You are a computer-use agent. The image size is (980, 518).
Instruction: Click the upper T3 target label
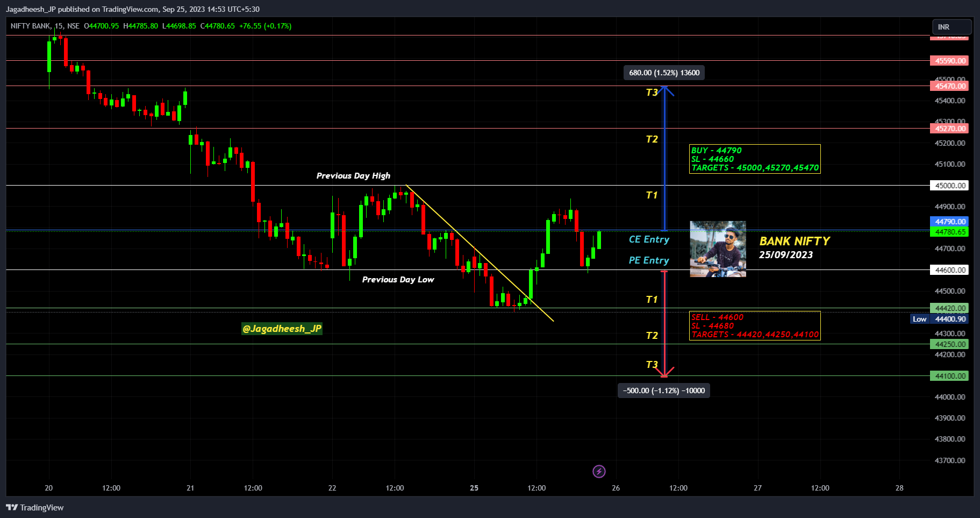pyautogui.click(x=652, y=93)
